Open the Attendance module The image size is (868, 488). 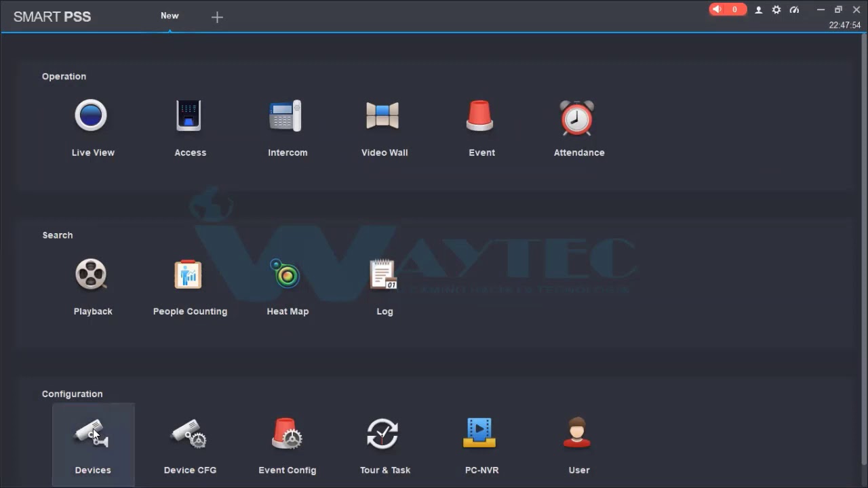pos(579,128)
